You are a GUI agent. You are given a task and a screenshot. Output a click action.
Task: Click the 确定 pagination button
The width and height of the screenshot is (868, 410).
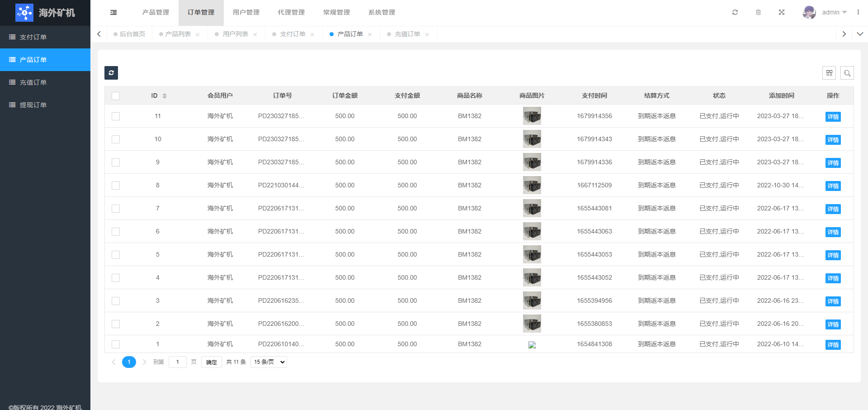coord(211,362)
